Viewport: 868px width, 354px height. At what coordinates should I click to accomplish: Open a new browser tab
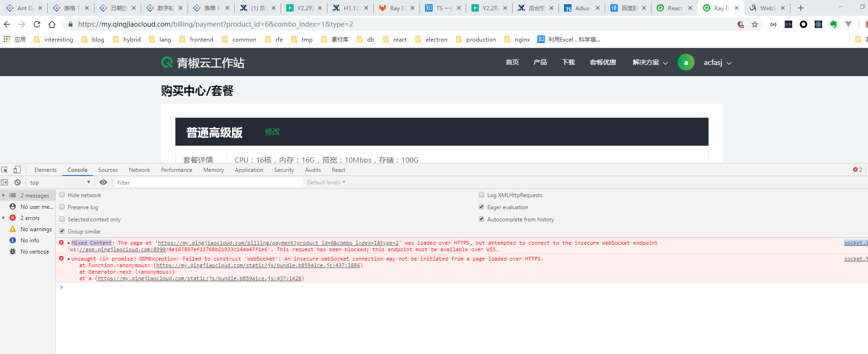click(x=801, y=8)
